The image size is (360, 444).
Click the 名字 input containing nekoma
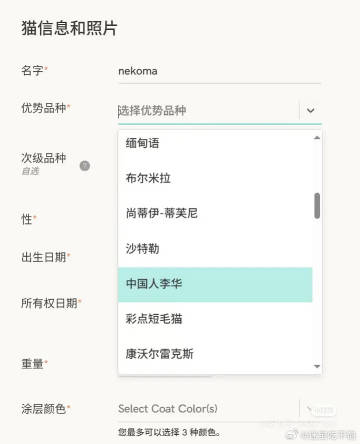pyautogui.click(x=220, y=71)
